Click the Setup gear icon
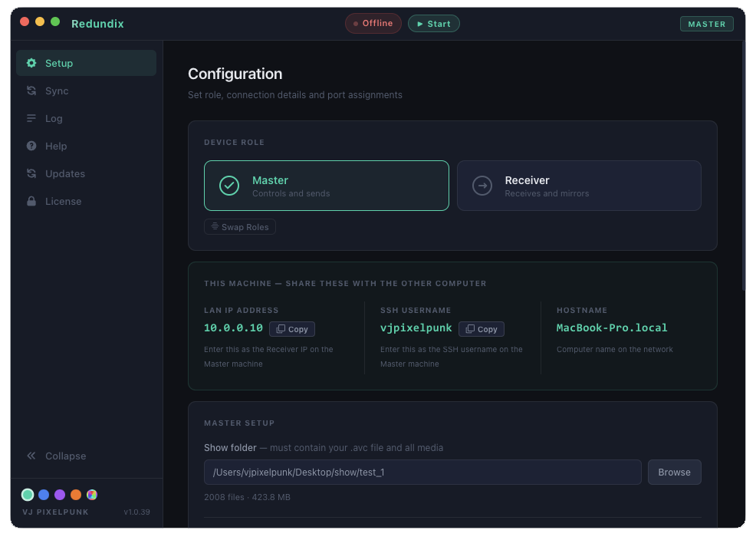This screenshot has height=540, width=756. (x=31, y=63)
